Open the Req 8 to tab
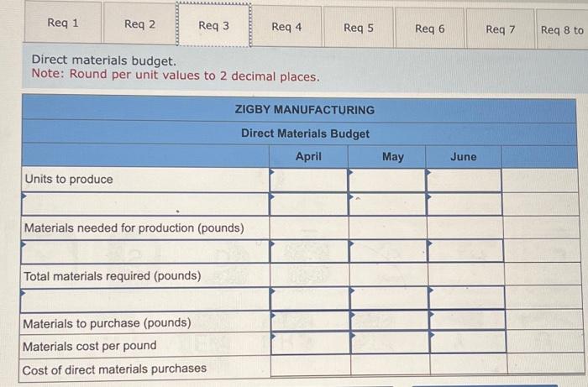This screenshot has width=588, height=387. coord(562,30)
